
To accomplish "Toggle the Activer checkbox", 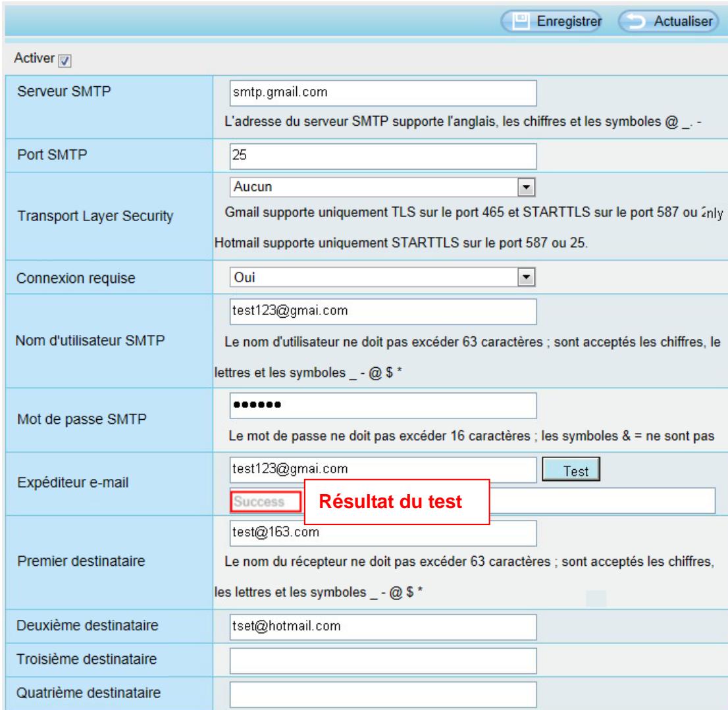I will click(x=65, y=61).
